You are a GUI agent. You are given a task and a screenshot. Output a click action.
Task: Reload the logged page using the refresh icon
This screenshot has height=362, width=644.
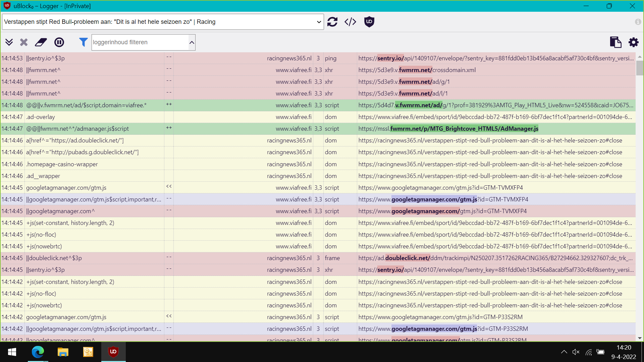pyautogui.click(x=332, y=21)
